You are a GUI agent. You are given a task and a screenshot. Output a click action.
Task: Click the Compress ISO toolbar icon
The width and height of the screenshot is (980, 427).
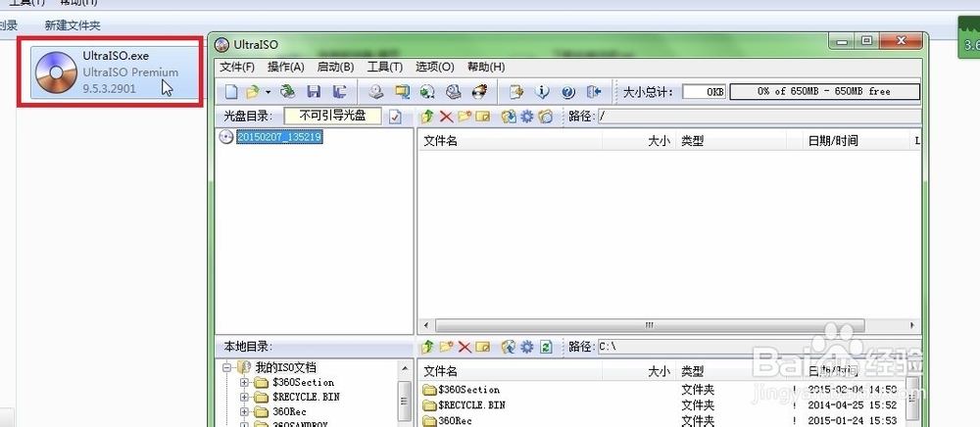[453, 92]
